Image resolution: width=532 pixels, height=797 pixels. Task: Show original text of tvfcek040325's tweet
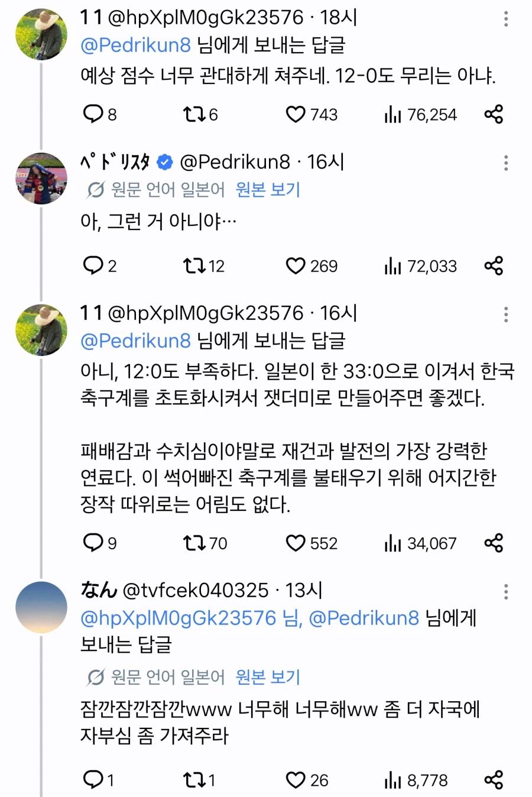pos(268,677)
